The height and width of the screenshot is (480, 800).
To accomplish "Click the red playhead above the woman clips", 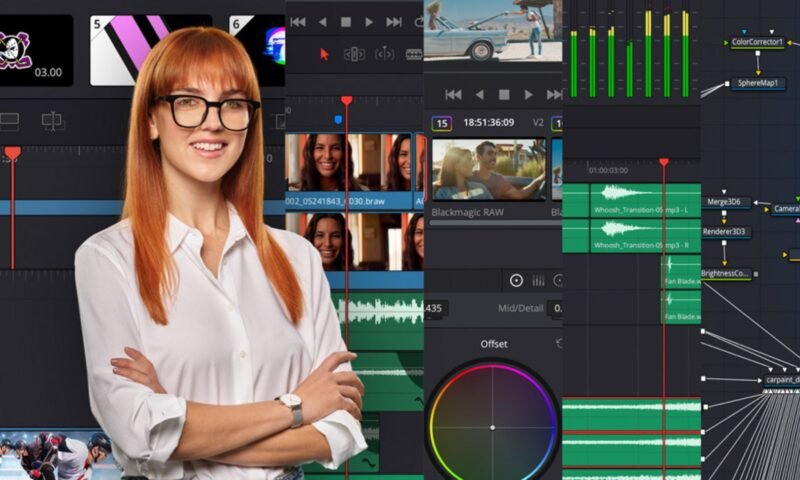I will pos(347,100).
